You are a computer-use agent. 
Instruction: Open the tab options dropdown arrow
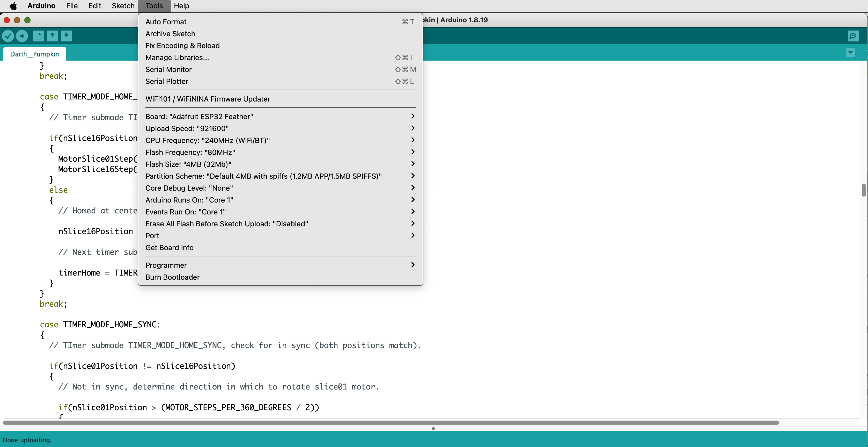850,53
